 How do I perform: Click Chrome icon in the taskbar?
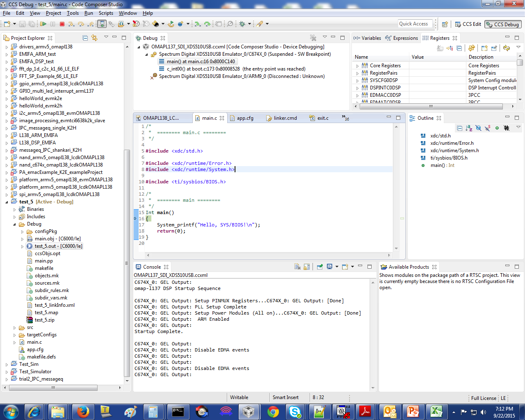[273, 411]
